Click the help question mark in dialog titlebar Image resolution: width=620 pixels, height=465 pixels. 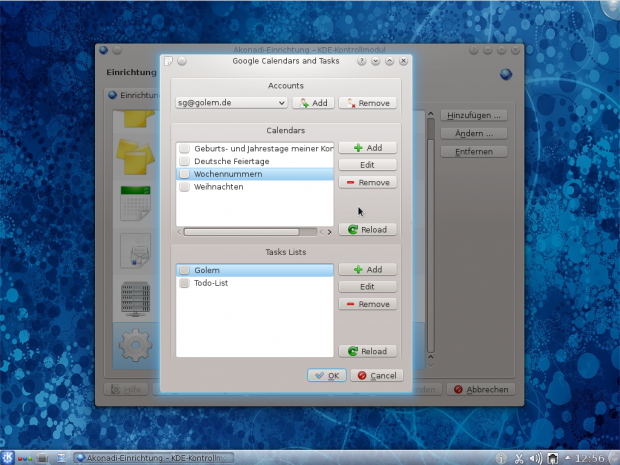[361, 61]
